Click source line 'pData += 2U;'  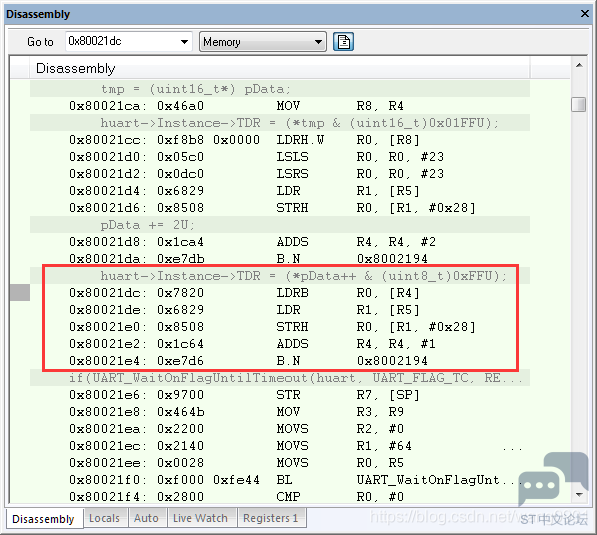coord(280,225)
